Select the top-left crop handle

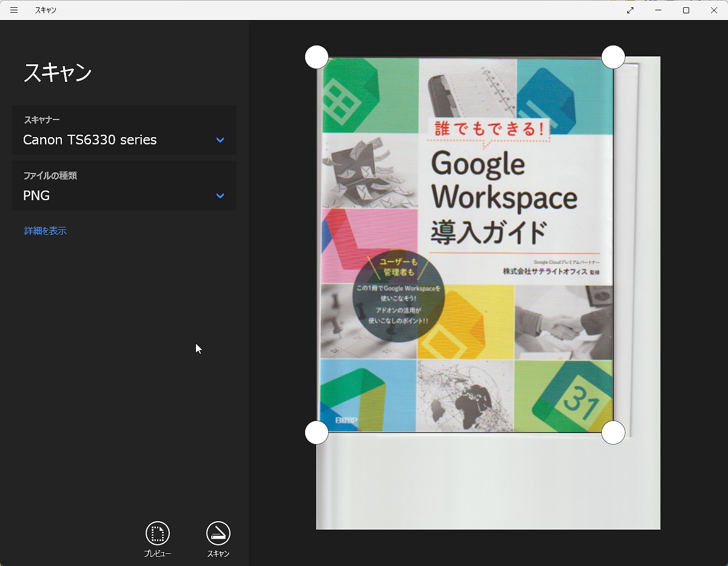pyautogui.click(x=317, y=57)
